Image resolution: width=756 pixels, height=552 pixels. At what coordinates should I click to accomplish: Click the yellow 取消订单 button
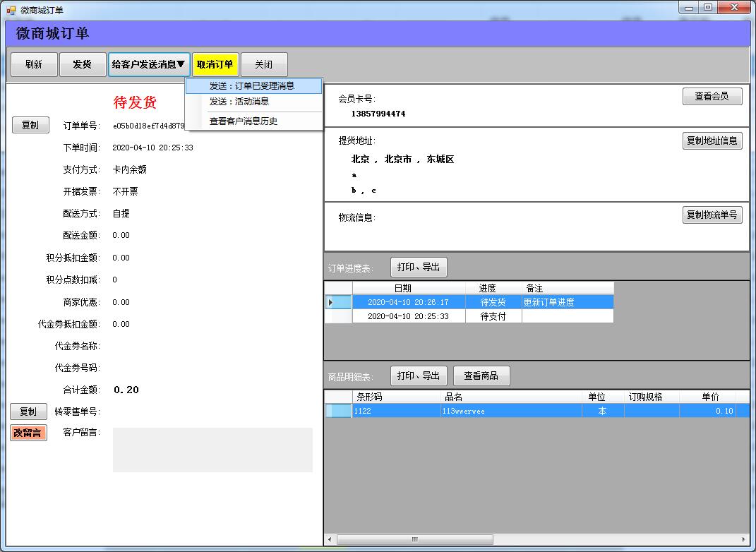click(215, 65)
